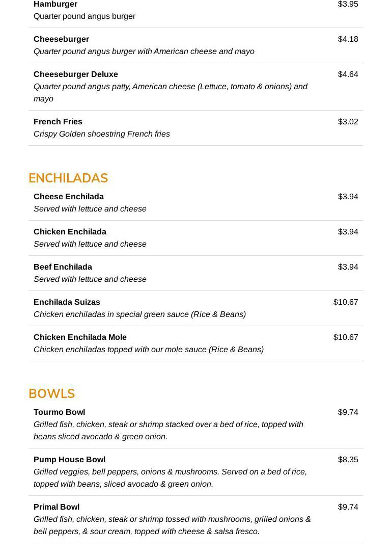
Task: Choose French Fries from the menu
Action: pyautogui.click(x=58, y=122)
